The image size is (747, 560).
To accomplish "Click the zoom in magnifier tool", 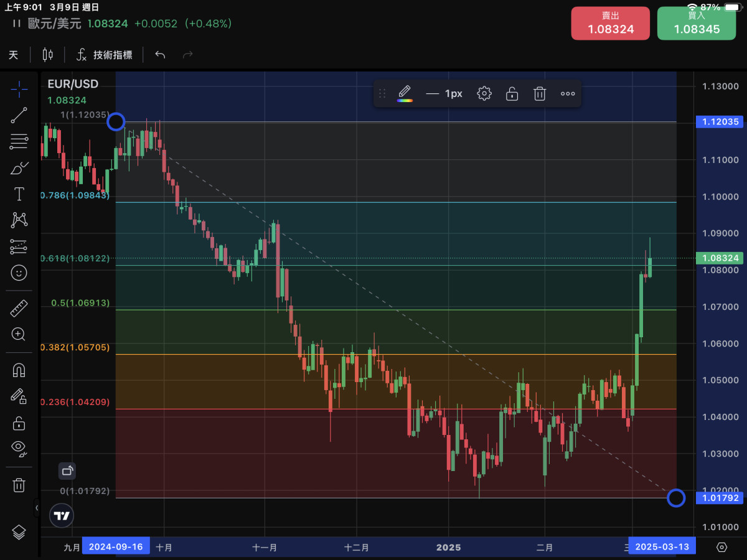I will coord(19,334).
